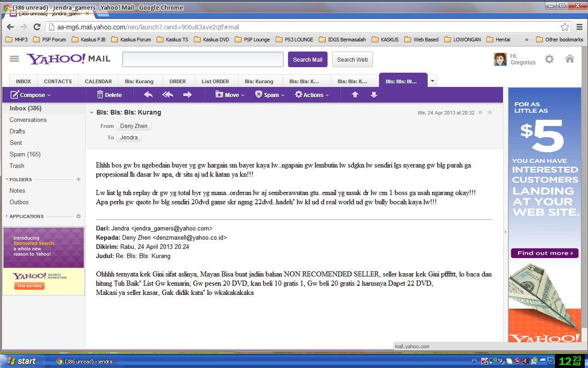
Task: Open the Conversations folder
Action: (28, 120)
